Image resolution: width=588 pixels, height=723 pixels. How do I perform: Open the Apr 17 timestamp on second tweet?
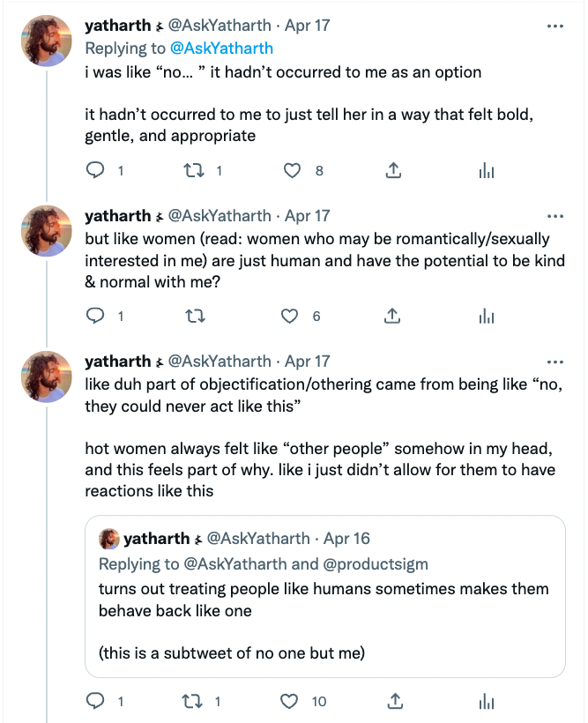coord(308,216)
